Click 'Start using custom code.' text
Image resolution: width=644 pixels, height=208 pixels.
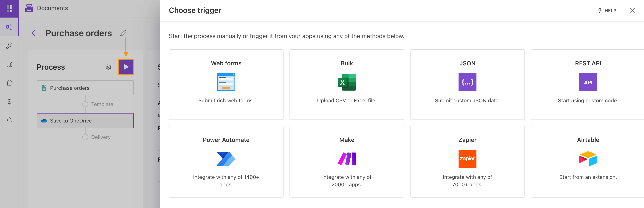coord(588,100)
